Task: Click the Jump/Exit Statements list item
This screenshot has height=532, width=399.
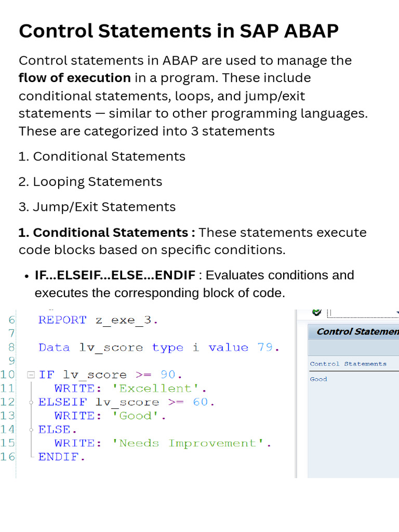Action: click(x=97, y=207)
